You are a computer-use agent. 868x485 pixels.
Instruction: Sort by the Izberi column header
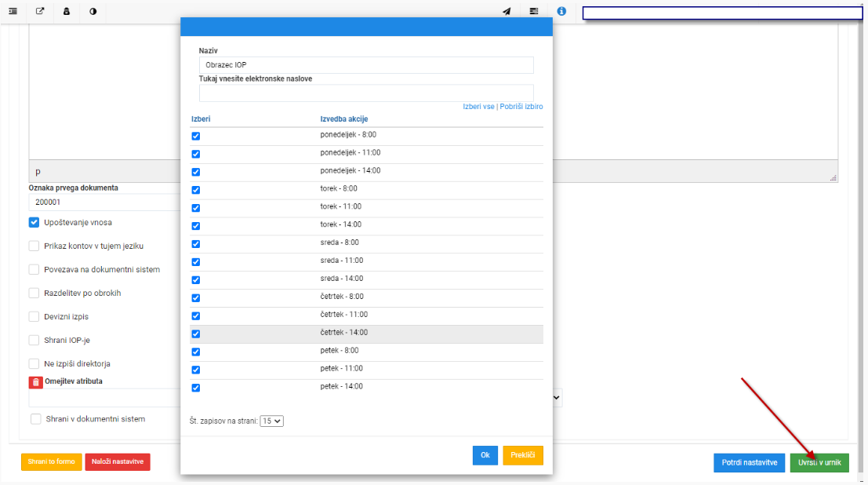(201, 119)
